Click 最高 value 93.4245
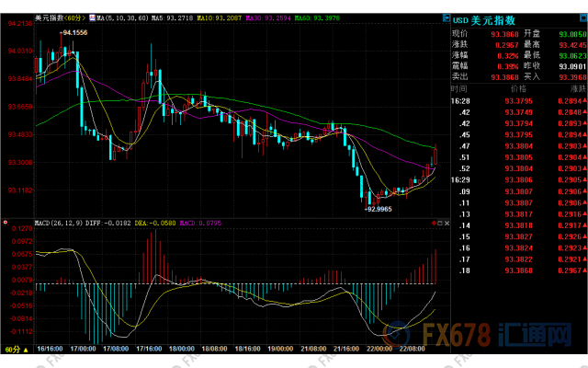Screen dimensions: 588x368 click(x=572, y=45)
